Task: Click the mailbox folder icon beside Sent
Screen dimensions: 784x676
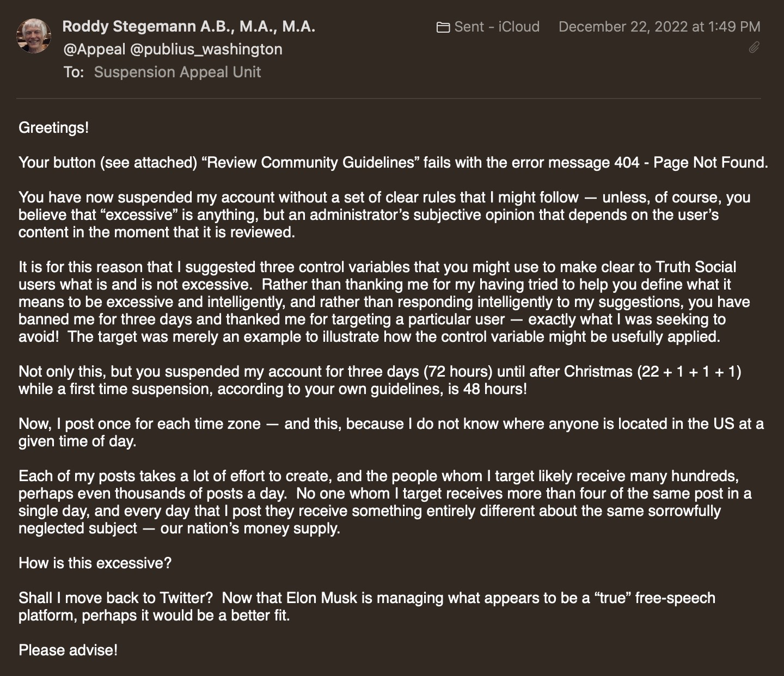Action: click(x=443, y=27)
